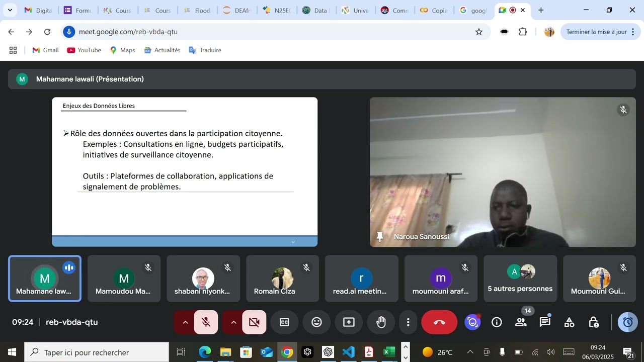644x362 pixels.
Task: Go back in browser history
Action: point(11,32)
